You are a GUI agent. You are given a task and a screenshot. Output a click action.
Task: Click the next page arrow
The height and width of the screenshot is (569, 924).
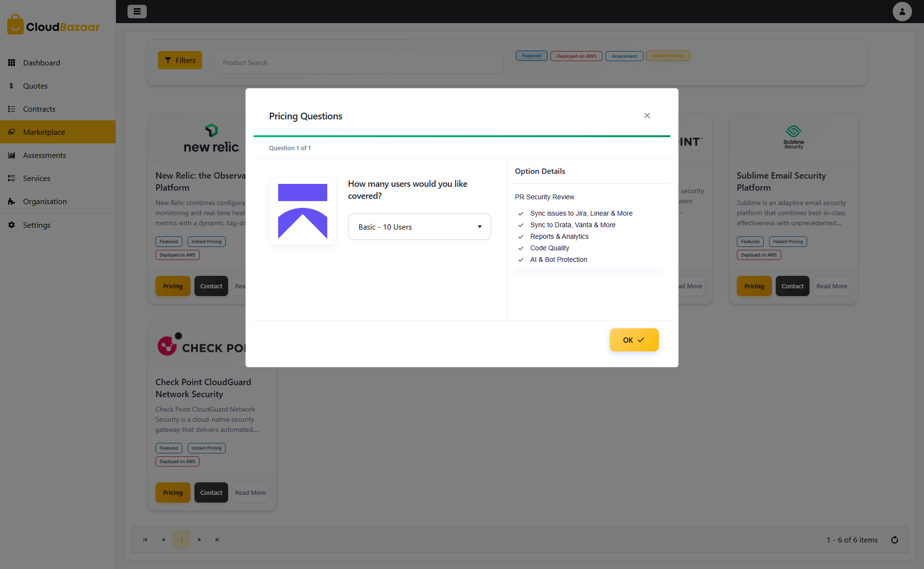coord(199,540)
